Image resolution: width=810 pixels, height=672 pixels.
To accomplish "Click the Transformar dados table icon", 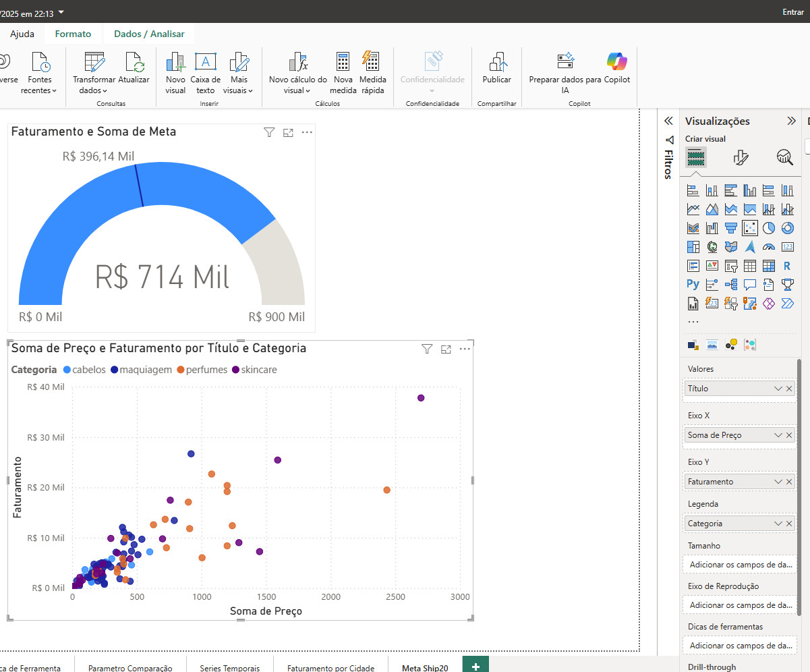I will (x=94, y=62).
